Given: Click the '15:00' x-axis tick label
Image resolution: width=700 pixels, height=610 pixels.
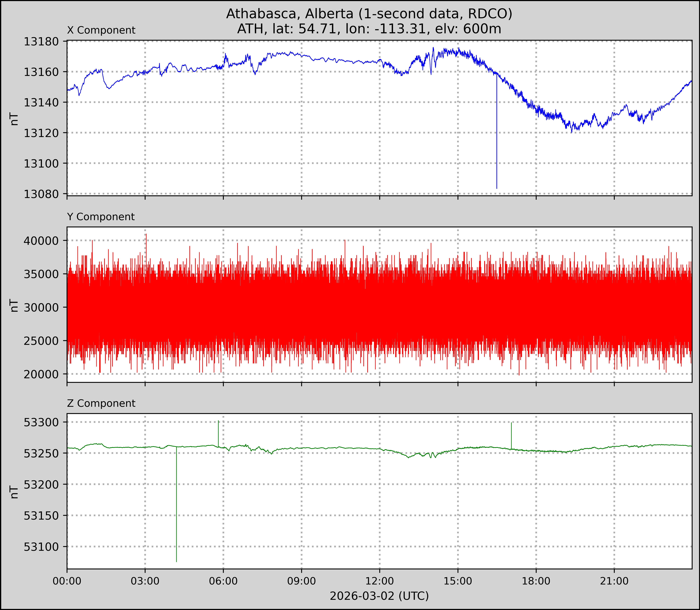Looking at the screenshot, I should coord(458,581).
